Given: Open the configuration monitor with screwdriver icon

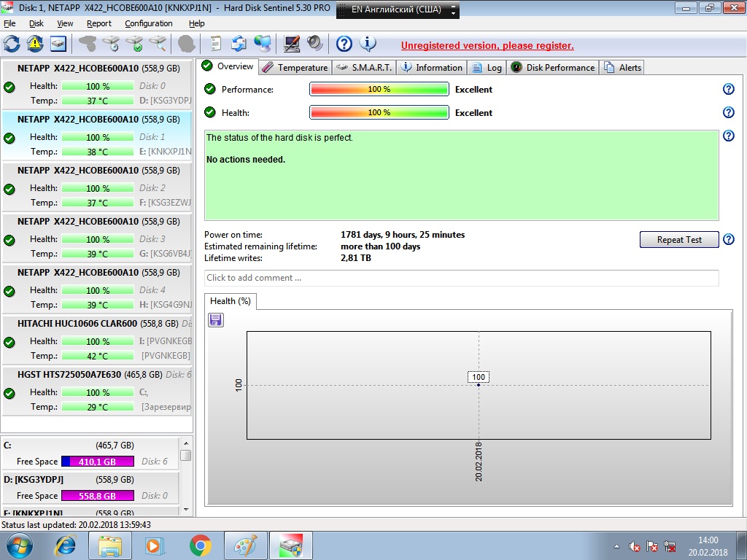Looking at the screenshot, I should [292, 44].
